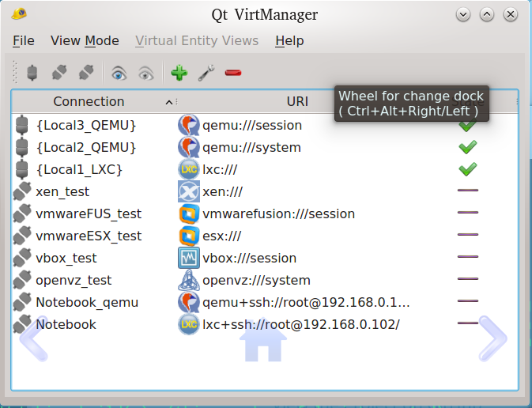Screen dimensions: 532x408
Task: Click the third plug icon in toolbar
Action: point(86,73)
